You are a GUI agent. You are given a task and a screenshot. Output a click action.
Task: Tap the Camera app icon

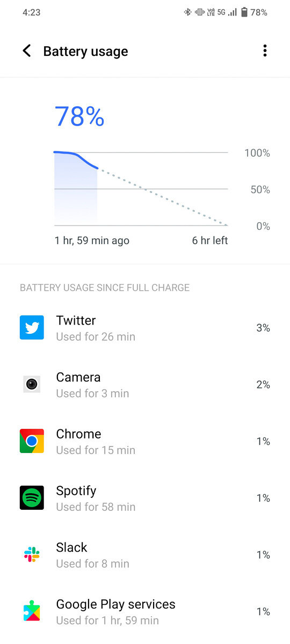coord(32,384)
